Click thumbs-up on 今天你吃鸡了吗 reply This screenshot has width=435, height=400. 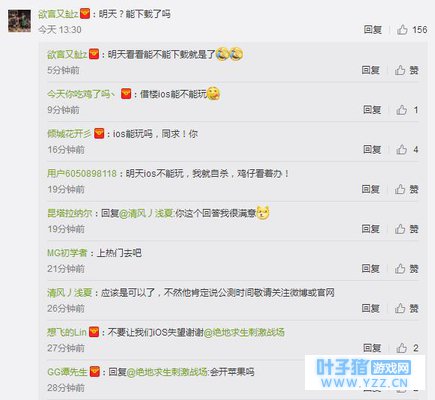(407, 110)
